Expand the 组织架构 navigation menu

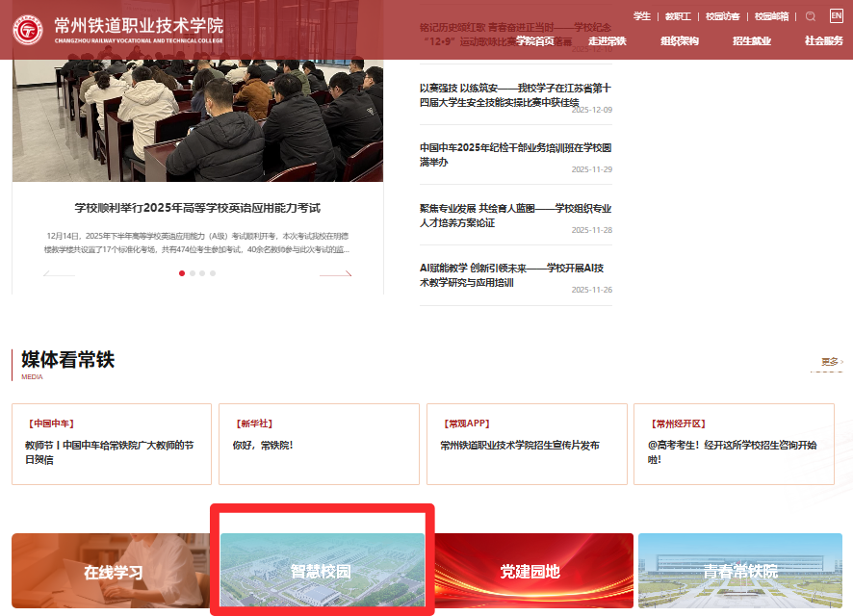(680, 41)
